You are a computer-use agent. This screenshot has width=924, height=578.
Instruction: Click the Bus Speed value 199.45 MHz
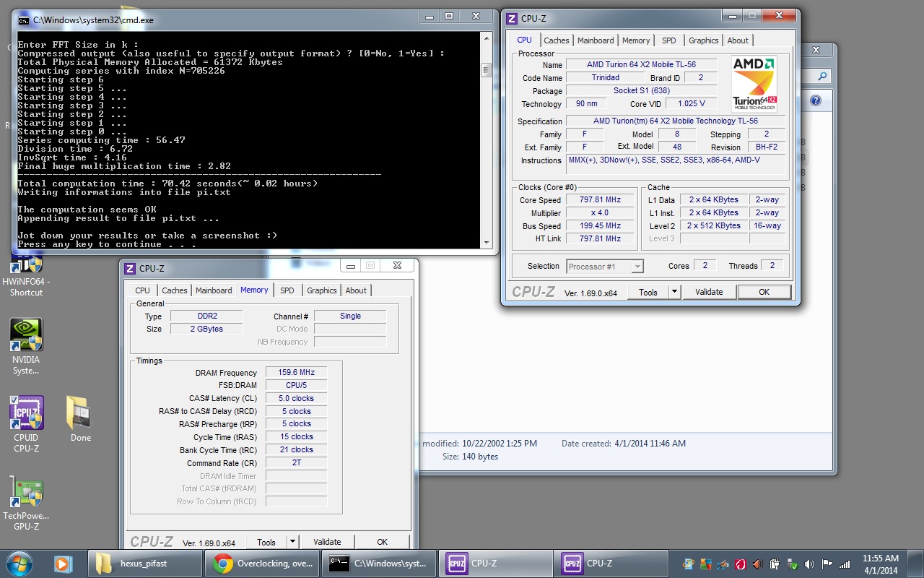(x=599, y=226)
